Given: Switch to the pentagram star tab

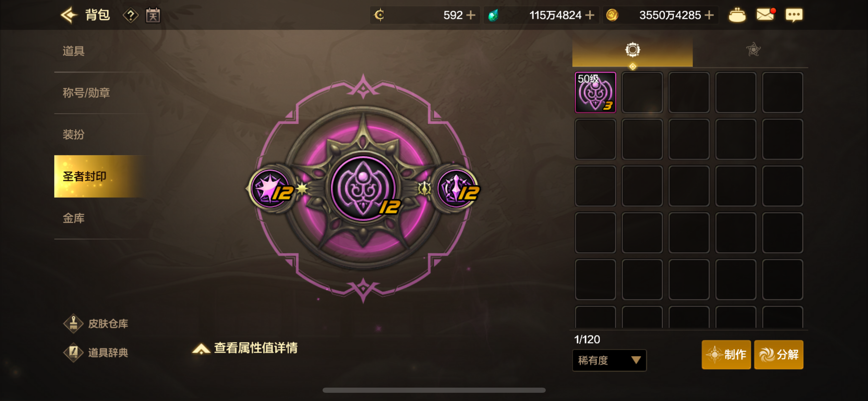Looking at the screenshot, I should click(753, 50).
